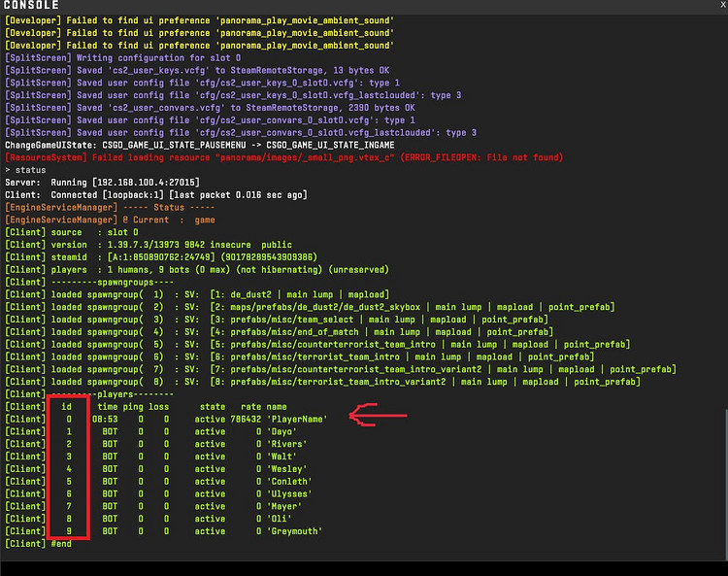Click the 'Ulysses' bot name
Image resolution: width=728 pixels, height=576 pixels.
pyautogui.click(x=291, y=493)
